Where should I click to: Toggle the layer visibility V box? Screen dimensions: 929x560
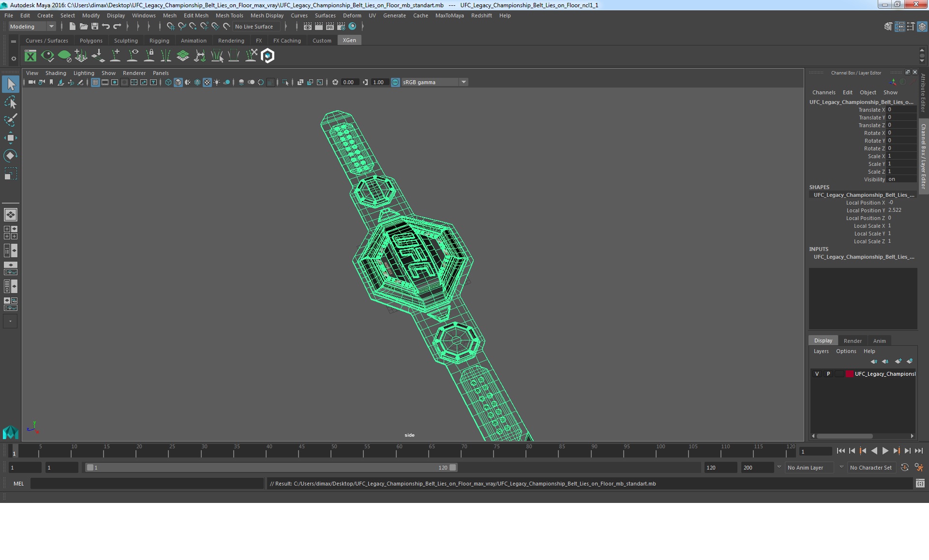click(817, 374)
